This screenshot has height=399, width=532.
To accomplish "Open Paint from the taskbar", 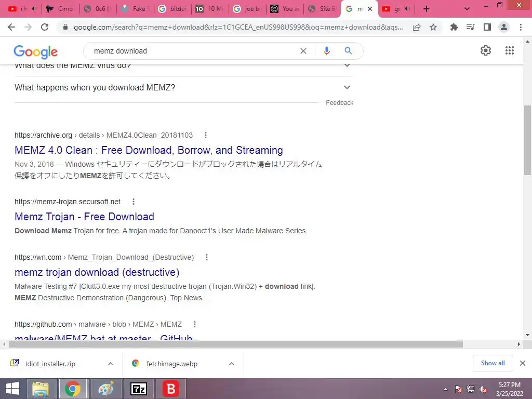I will (106, 389).
